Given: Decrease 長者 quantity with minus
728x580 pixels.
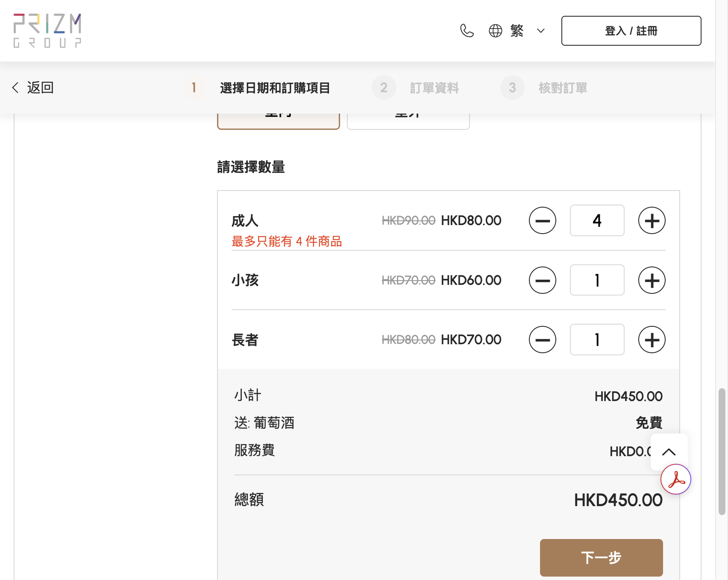Looking at the screenshot, I should click(x=542, y=340).
